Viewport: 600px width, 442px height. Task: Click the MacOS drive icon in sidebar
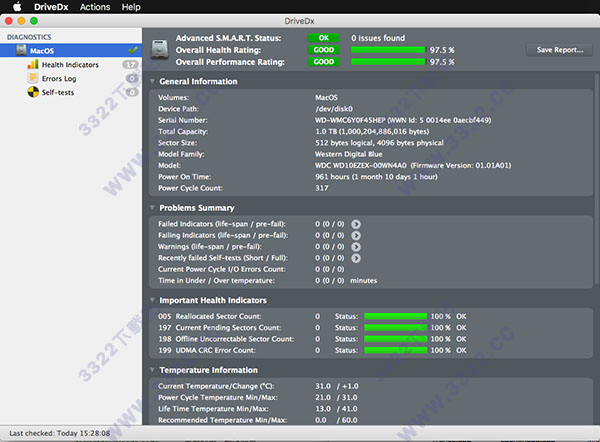click(x=21, y=50)
